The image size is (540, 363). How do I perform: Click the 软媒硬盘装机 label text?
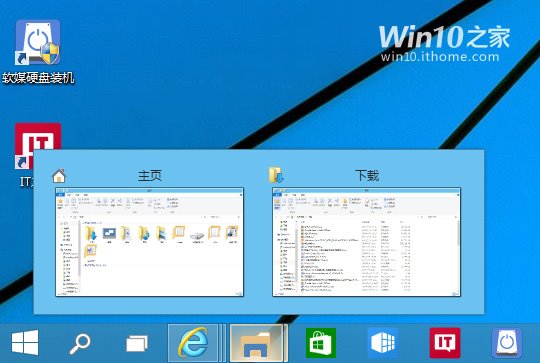(x=38, y=78)
